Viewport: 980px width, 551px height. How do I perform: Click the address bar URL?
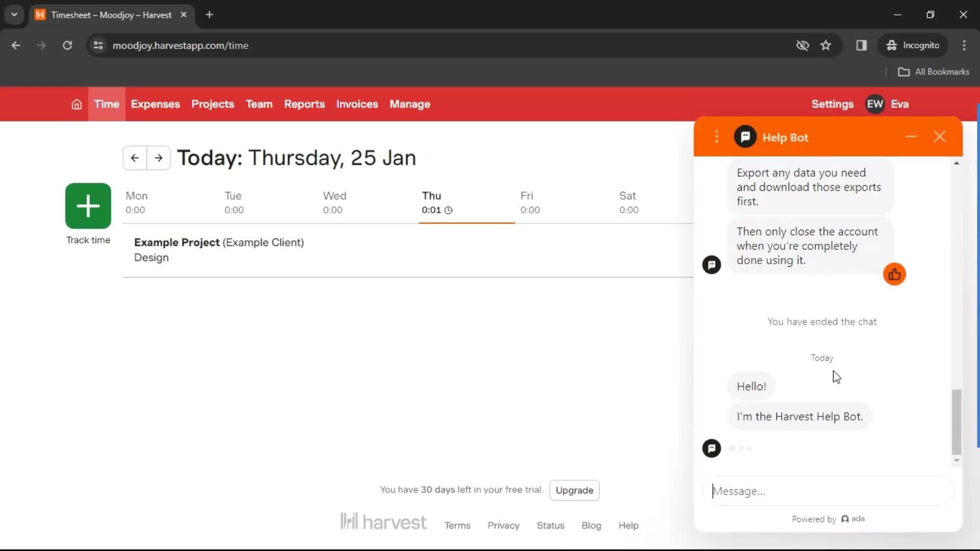[180, 45]
